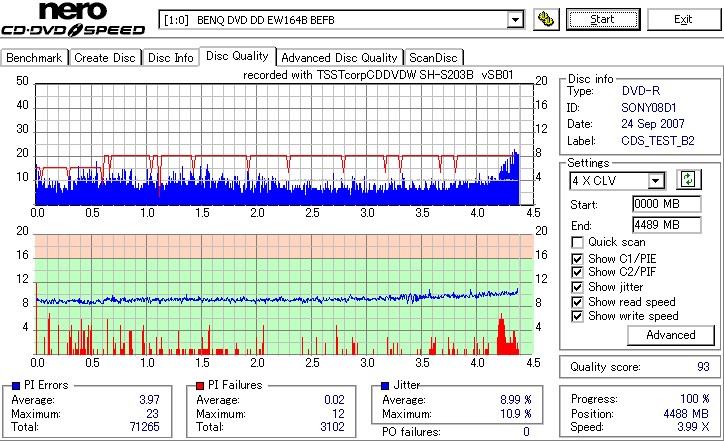Click the Start position MB field
Image resolution: width=724 pixels, height=441 pixels.
[666, 204]
